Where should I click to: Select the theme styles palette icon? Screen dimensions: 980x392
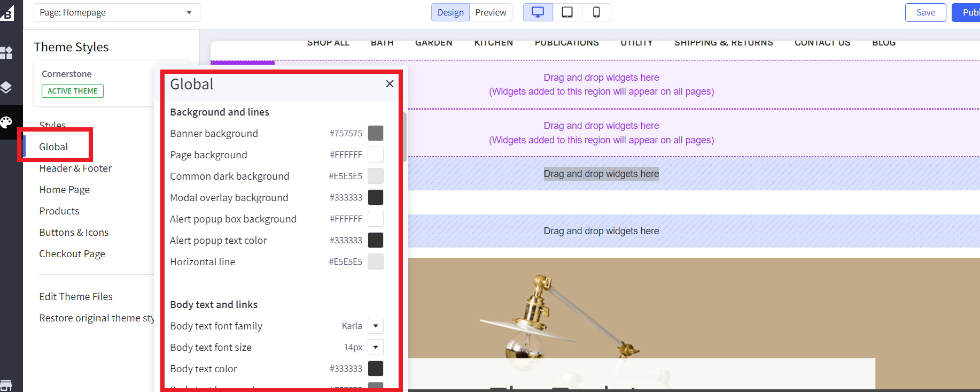6,122
